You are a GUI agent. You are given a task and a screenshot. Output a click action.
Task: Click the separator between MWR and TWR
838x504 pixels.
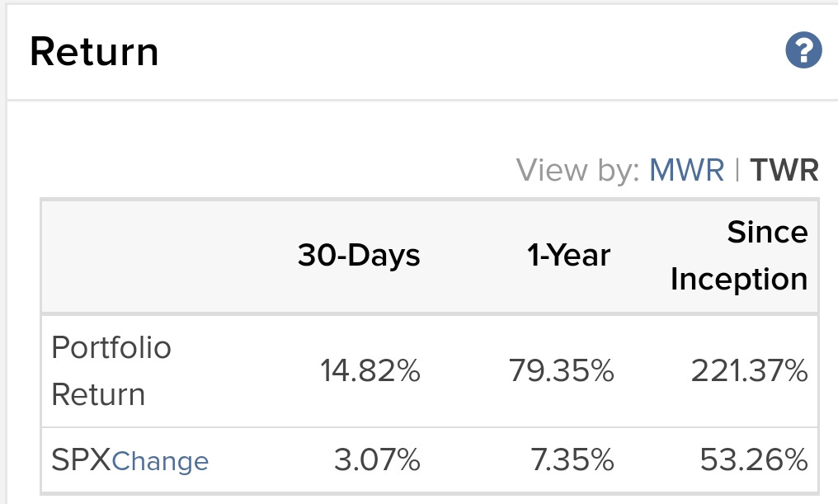[x=737, y=170]
